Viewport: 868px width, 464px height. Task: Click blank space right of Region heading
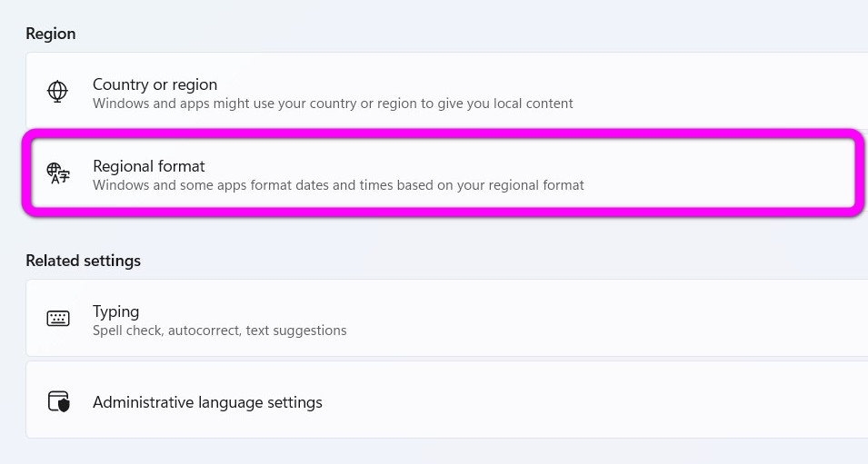454,34
